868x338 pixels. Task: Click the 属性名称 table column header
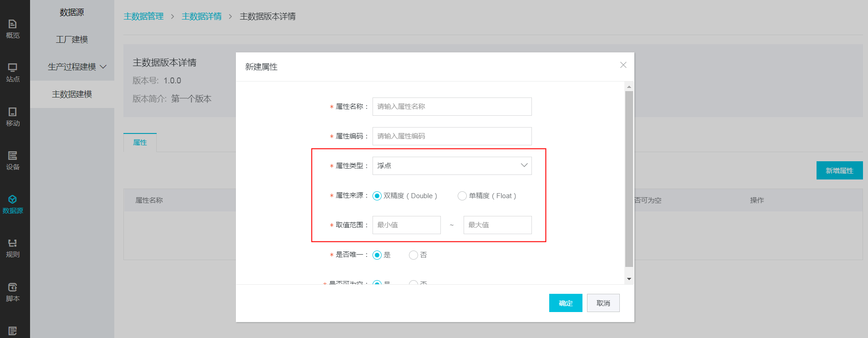point(149,200)
